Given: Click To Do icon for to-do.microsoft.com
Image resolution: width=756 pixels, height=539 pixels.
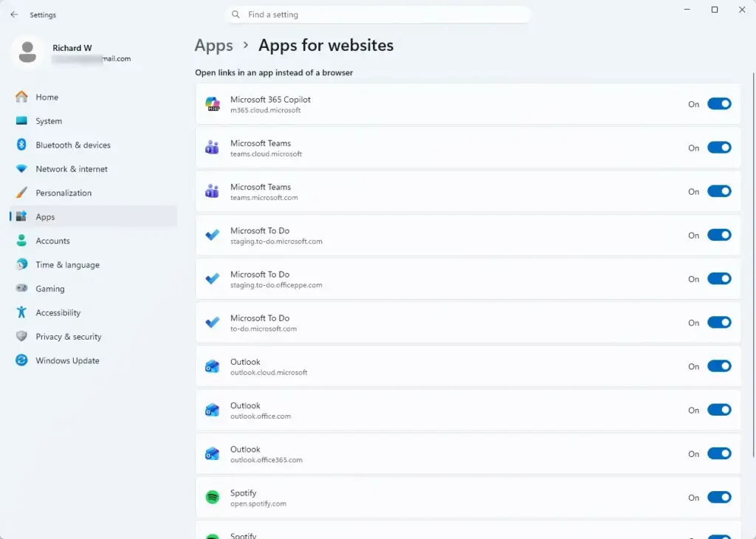Looking at the screenshot, I should coord(212,323).
